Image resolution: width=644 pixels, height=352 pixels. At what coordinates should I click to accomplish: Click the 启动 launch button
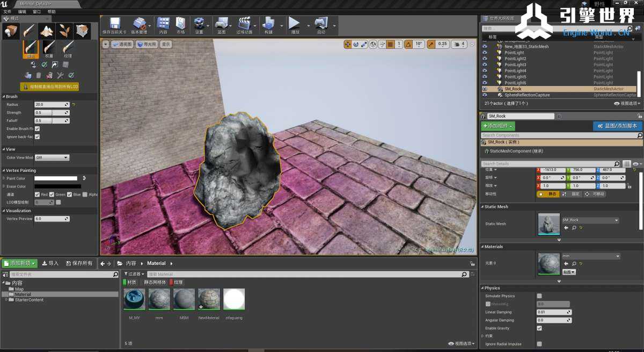click(321, 26)
